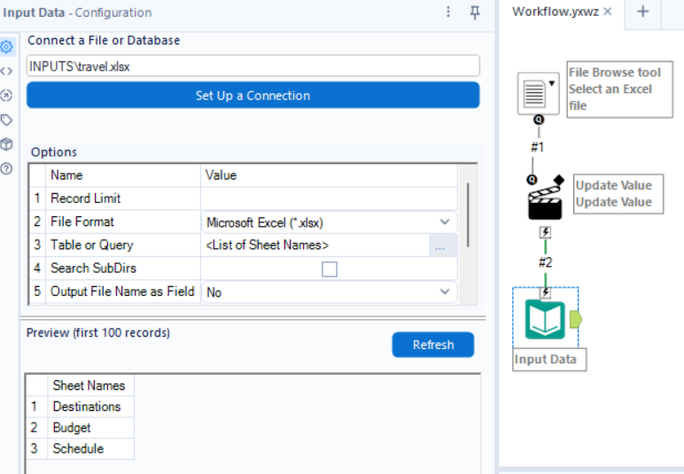Click the File Browse tool annotation
The image size is (684, 474).
click(x=619, y=89)
